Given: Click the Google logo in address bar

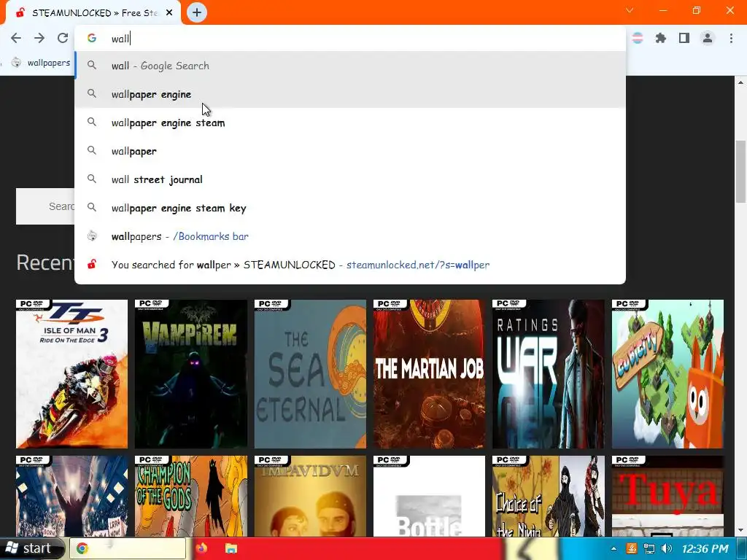Looking at the screenshot, I should point(92,38).
